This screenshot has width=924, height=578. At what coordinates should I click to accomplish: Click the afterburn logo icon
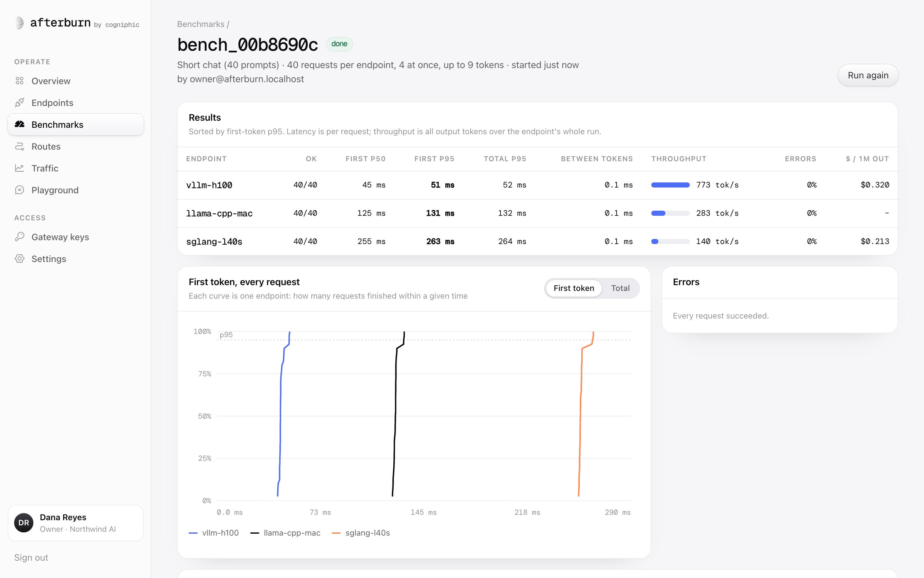click(20, 23)
